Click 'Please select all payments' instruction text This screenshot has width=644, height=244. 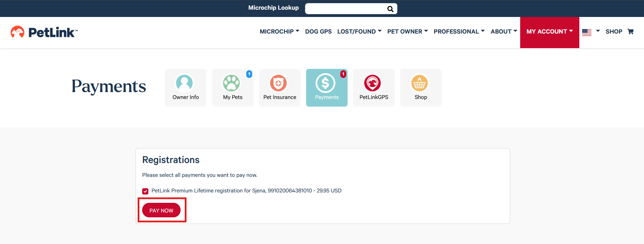(x=200, y=175)
